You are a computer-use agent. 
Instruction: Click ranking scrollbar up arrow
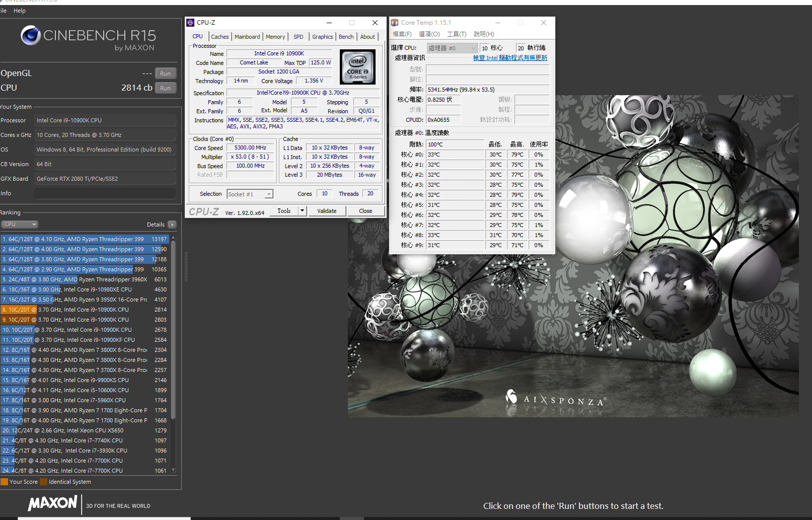[173, 237]
